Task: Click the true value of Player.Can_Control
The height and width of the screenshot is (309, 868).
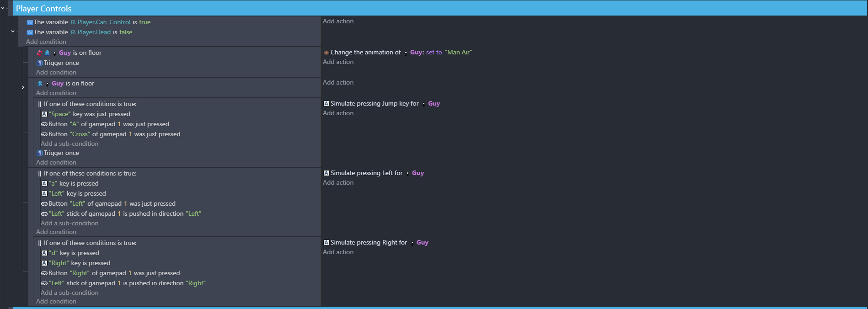Action: tap(145, 22)
